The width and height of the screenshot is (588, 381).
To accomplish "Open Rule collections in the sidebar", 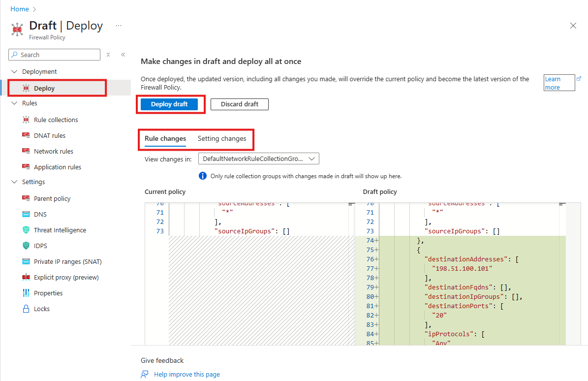I will click(56, 120).
